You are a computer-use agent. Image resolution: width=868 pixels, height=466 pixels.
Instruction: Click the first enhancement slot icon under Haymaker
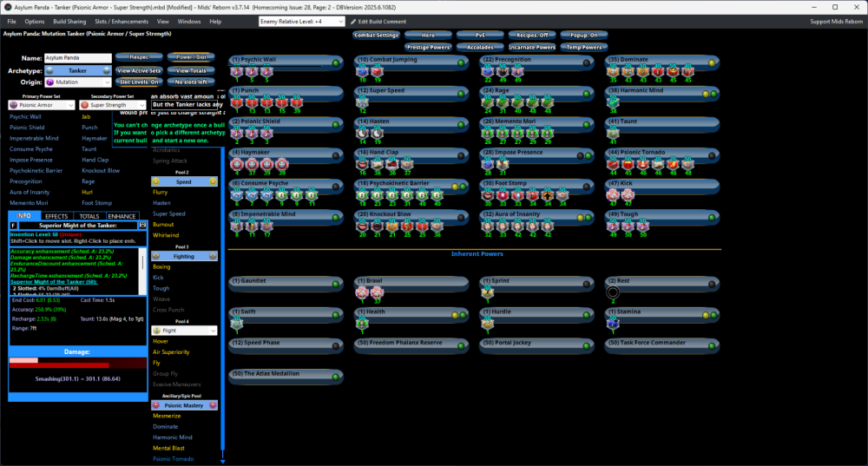pyautogui.click(x=235, y=164)
